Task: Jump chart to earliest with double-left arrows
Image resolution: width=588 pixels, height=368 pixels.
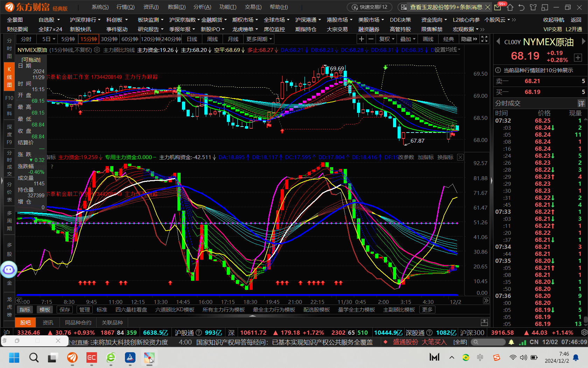Action: tap(19, 301)
